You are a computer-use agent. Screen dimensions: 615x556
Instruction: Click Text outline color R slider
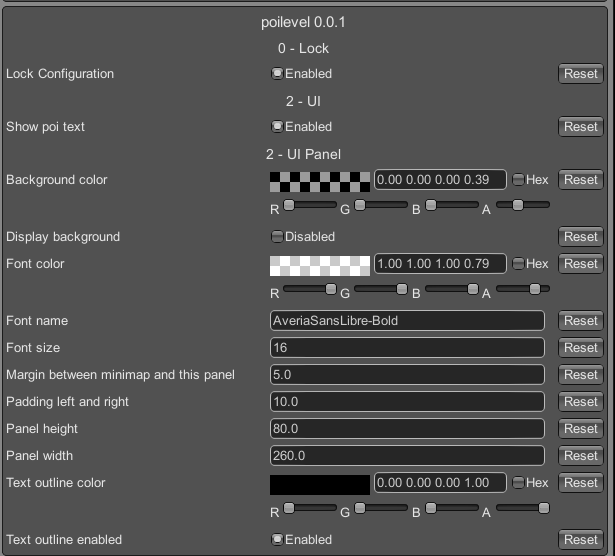[x=310, y=508]
